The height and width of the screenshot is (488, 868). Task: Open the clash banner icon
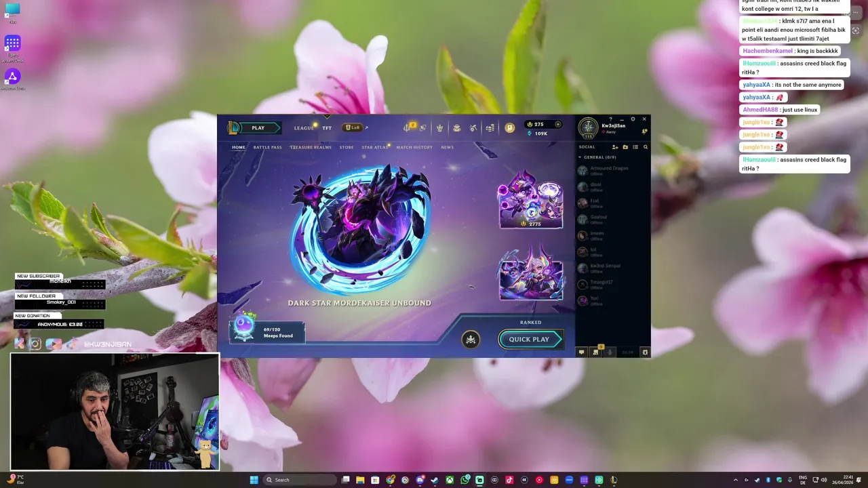422,127
